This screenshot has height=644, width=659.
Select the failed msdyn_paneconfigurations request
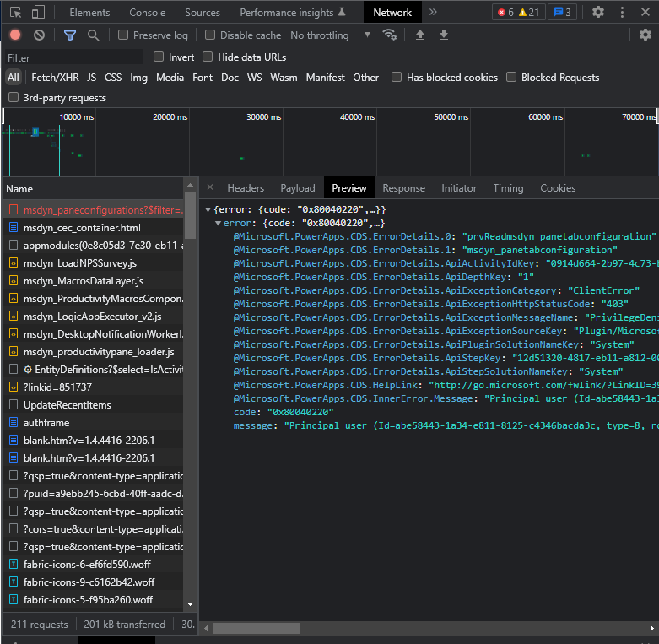pyautogui.click(x=93, y=210)
